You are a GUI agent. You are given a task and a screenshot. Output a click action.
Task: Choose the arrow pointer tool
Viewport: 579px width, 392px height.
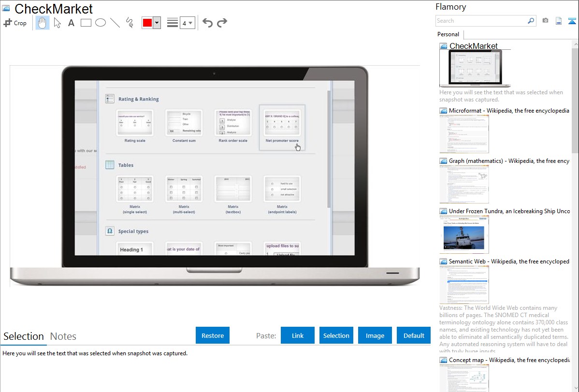coord(57,23)
